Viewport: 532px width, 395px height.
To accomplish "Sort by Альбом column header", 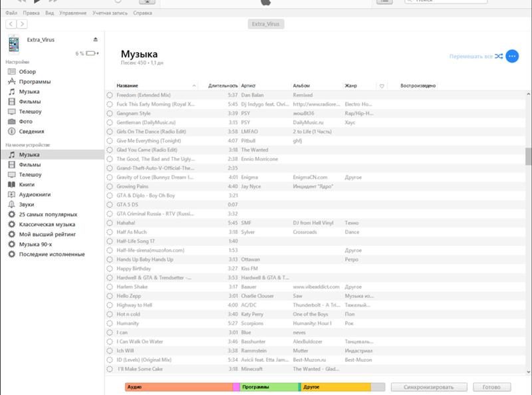I will (x=301, y=86).
